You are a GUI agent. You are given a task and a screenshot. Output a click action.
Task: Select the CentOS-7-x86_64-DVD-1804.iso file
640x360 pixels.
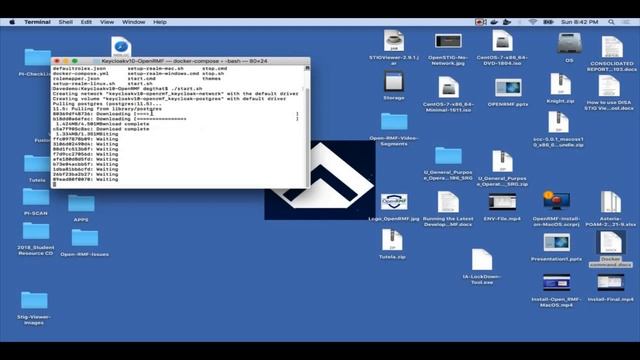pos(502,41)
